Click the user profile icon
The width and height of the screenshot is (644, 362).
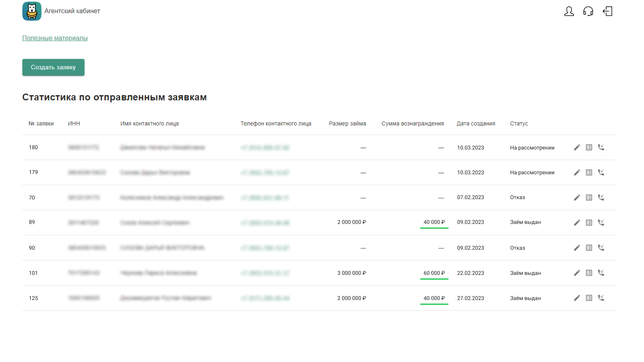click(569, 11)
